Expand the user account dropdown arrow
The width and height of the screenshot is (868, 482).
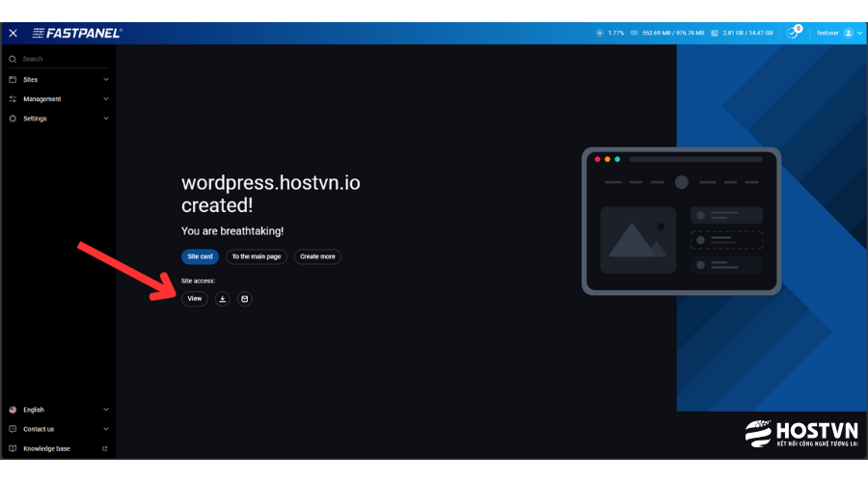coord(859,33)
